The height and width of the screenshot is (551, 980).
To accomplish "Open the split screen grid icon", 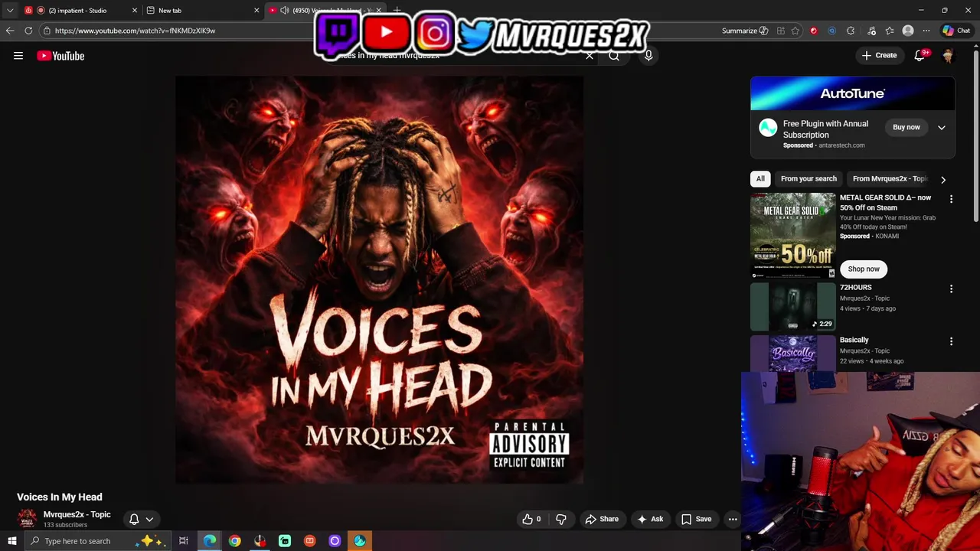I will [x=780, y=31].
